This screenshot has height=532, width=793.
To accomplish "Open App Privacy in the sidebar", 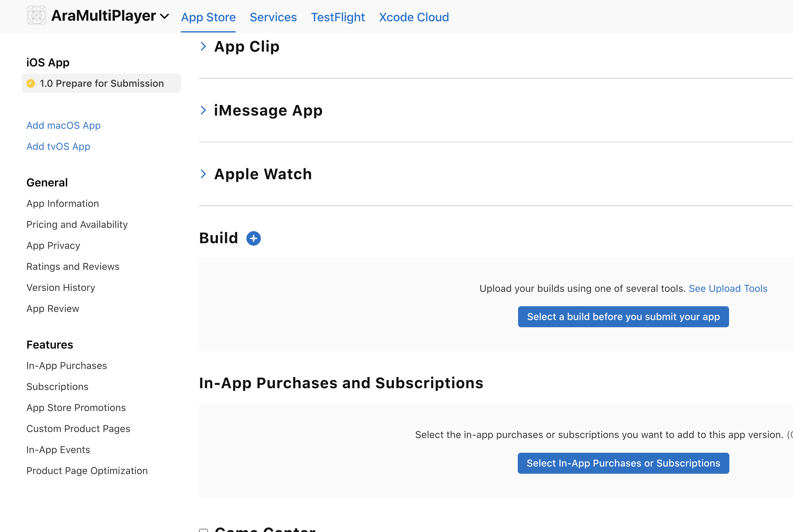I will (53, 246).
